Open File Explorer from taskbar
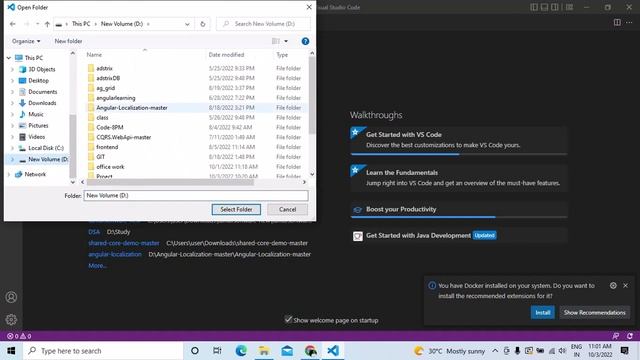This screenshot has width=640, height=360. pos(264,351)
